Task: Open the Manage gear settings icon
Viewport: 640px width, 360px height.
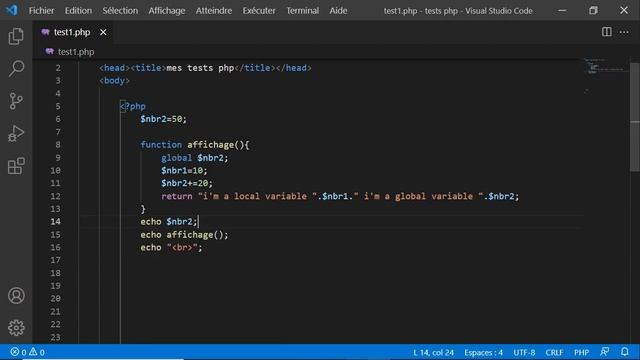Action: tap(16, 327)
